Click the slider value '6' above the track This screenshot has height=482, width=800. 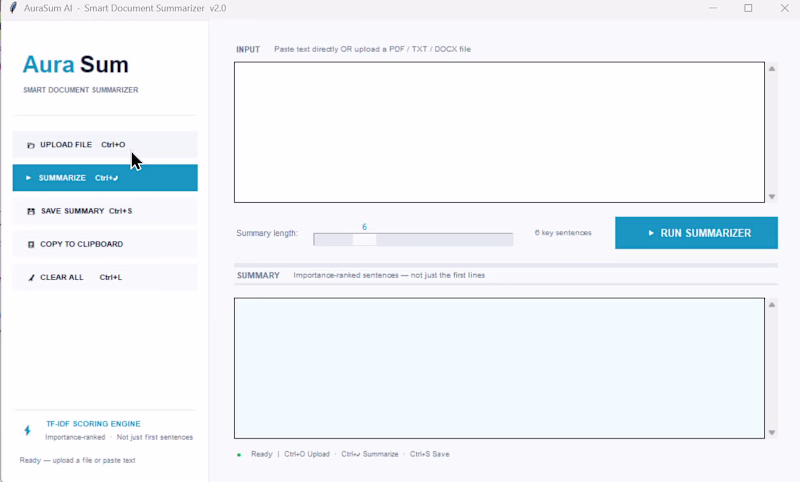(364, 227)
